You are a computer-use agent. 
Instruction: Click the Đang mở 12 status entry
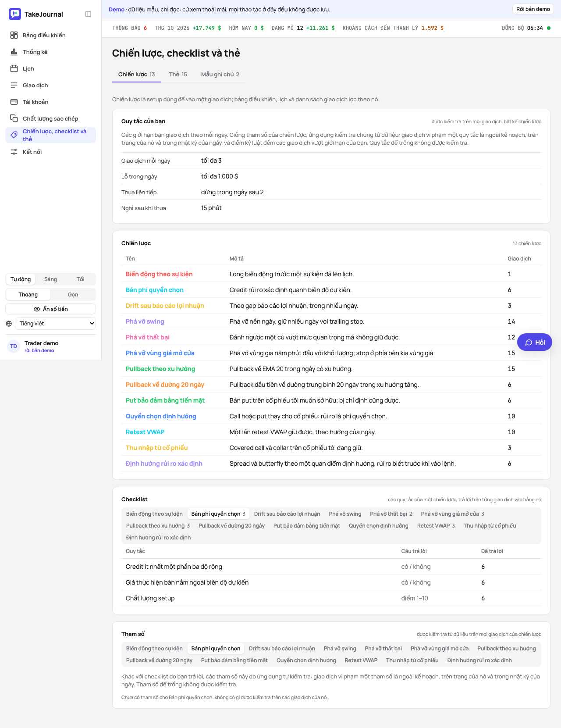303,28
